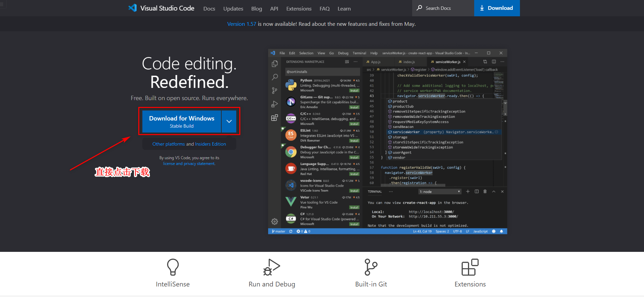
Task: Click Download for Windows Stable Build
Action: tap(182, 122)
